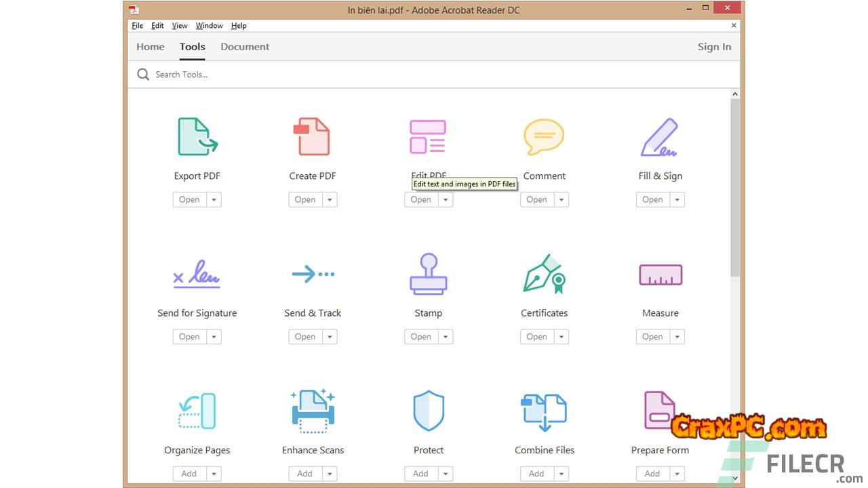Viewport: 868px width, 488px height.
Task: Select the Create PDF tool icon
Action: [312, 137]
